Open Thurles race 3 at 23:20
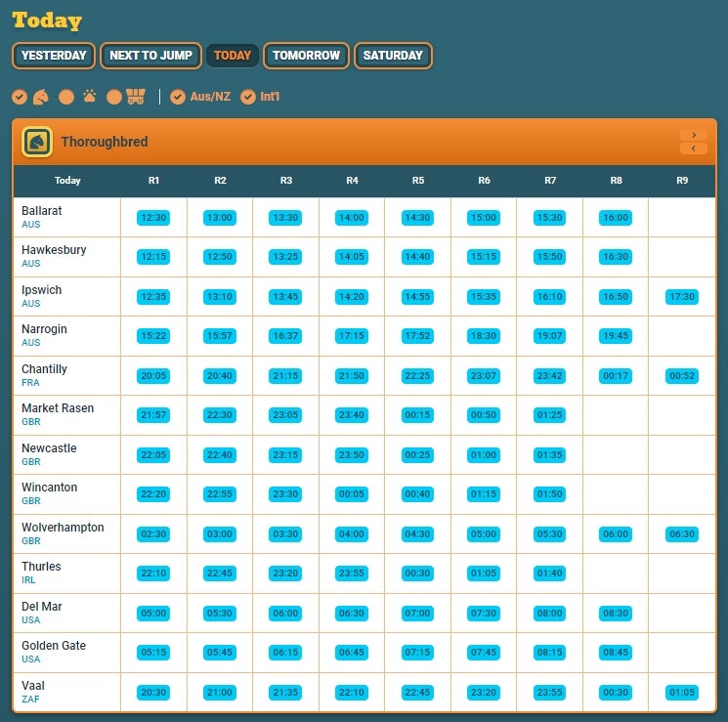The image size is (728, 722). coord(285,573)
